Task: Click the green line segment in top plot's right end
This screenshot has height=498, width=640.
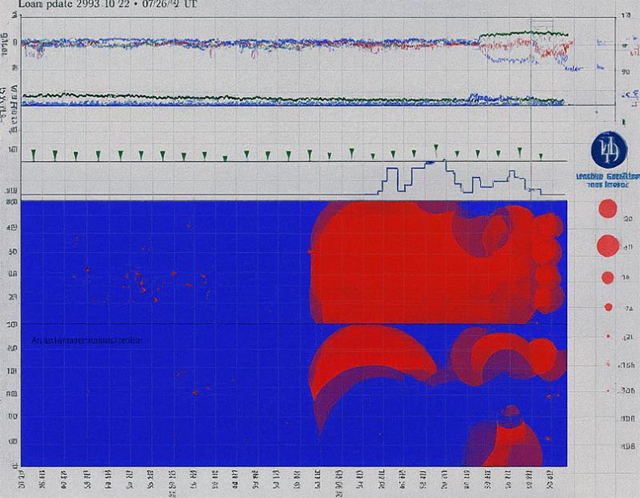Action: click(x=525, y=35)
